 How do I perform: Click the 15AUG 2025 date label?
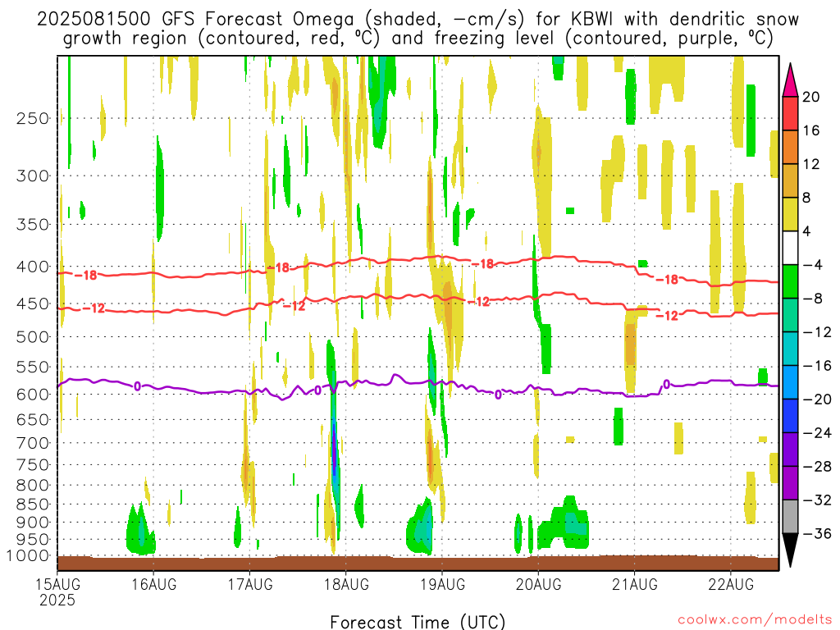coord(57,592)
